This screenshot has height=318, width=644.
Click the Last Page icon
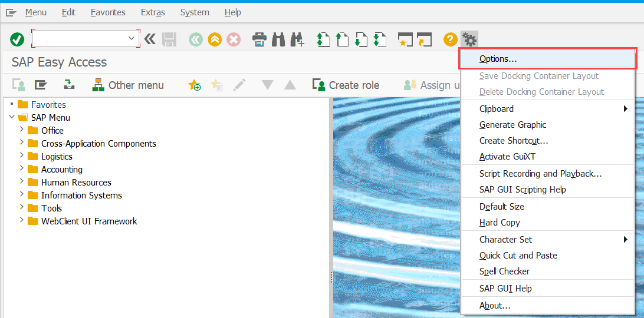tap(380, 40)
